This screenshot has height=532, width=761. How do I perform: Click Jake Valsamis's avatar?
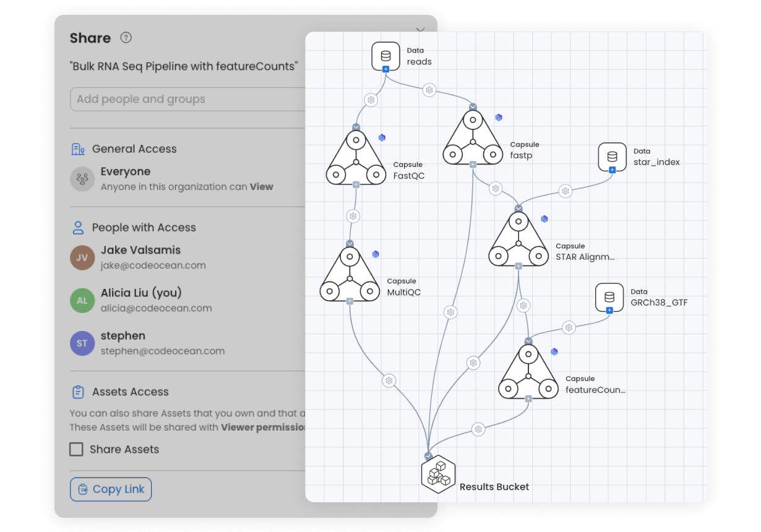(x=82, y=257)
